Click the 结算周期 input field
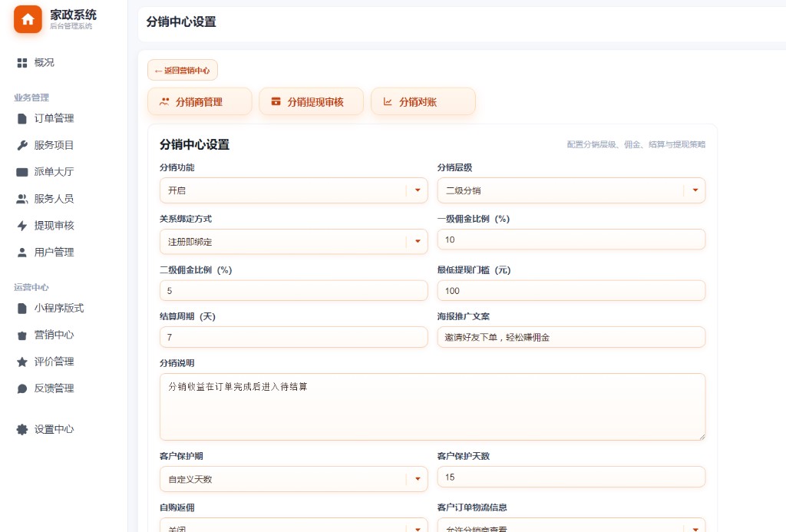The width and height of the screenshot is (786, 532). [x=294, y=338]
